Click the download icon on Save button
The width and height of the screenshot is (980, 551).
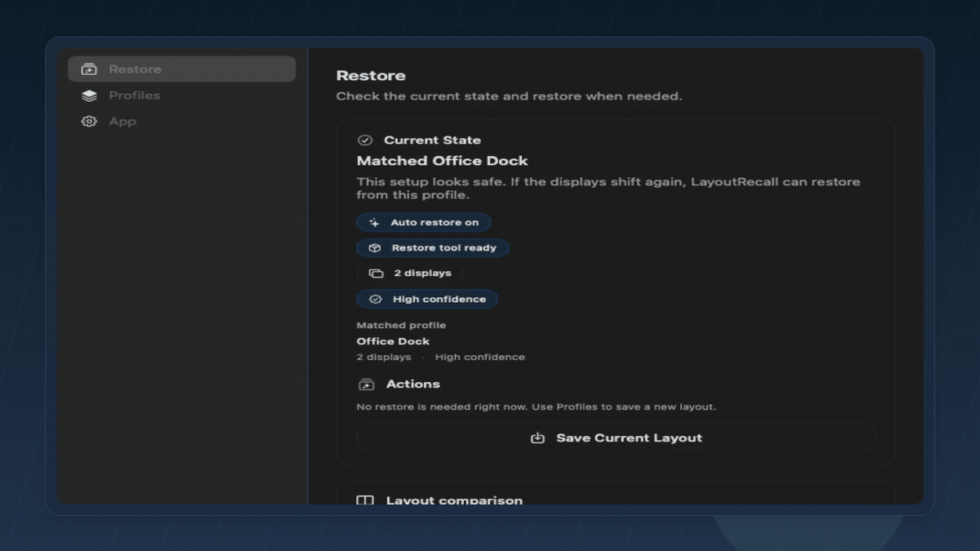coord(537,438)
